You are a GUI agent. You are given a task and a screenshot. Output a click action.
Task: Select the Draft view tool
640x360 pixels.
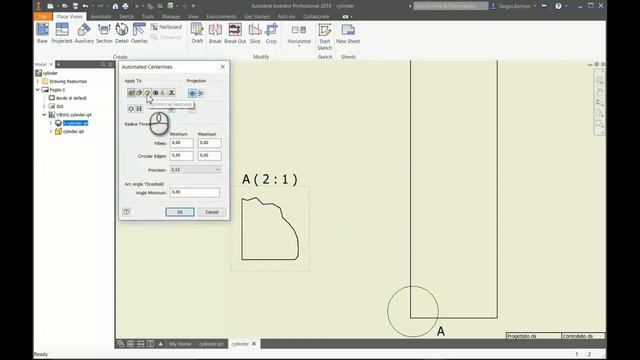[x=197, y=33]
